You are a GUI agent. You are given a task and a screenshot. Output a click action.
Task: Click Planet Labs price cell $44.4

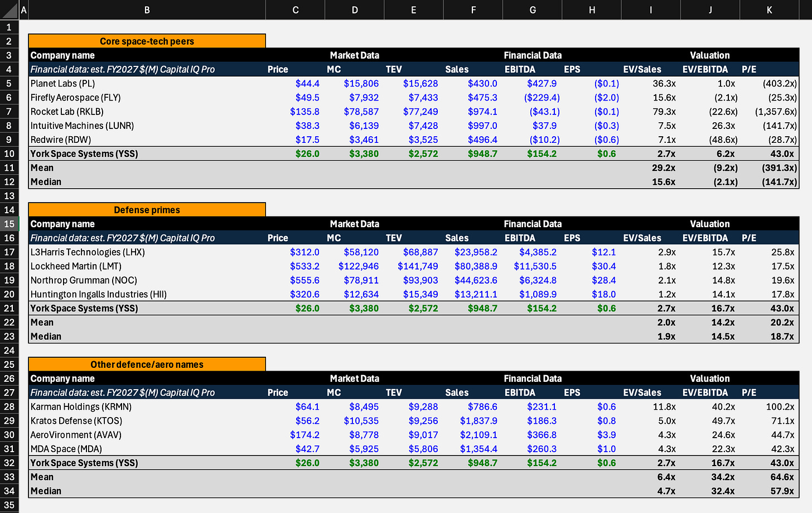point(295,83)
